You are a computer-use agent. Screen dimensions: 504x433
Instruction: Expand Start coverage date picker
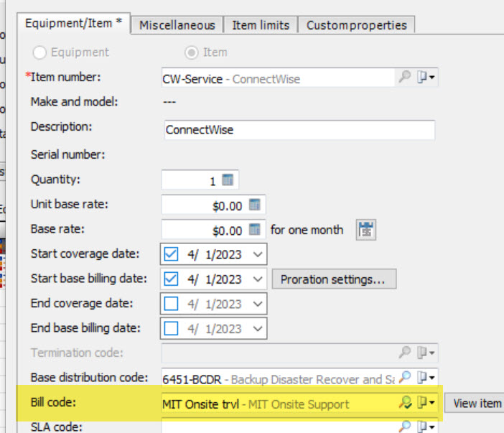click(258, 254)
